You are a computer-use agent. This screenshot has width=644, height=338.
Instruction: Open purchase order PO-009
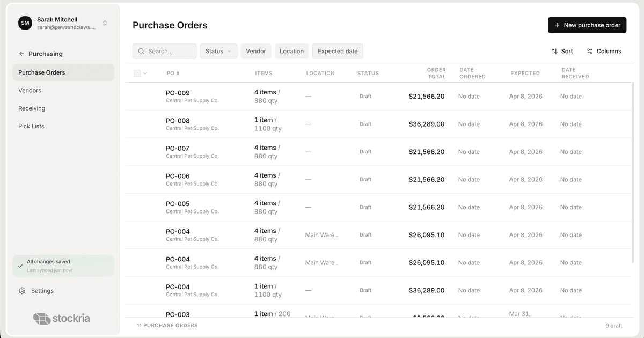tap(178, 92)
